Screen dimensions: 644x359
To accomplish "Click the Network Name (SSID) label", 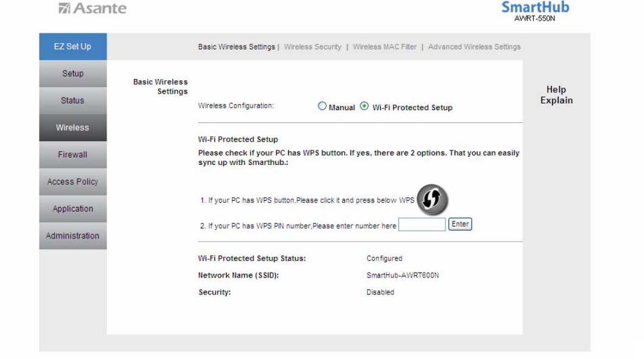I will click(238, 275).
